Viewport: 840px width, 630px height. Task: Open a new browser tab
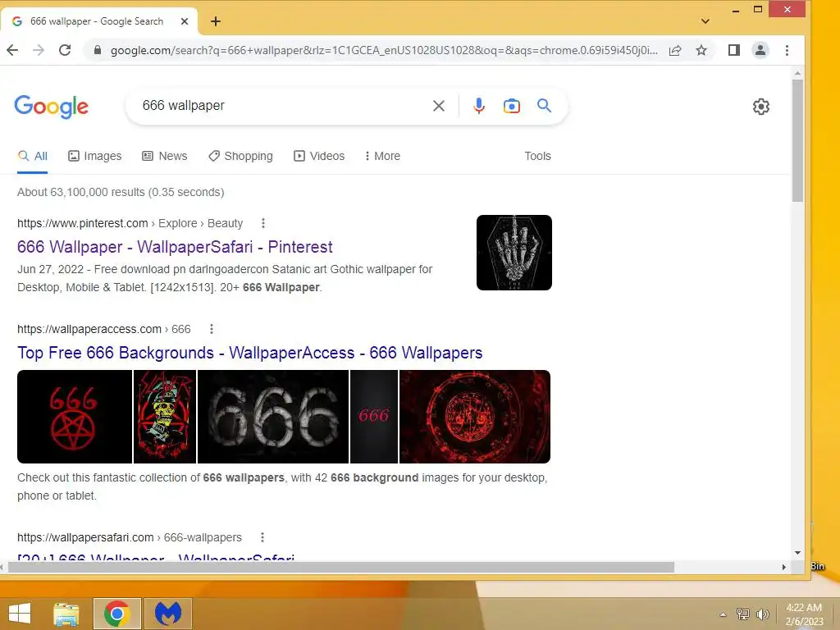pos(216,21)
